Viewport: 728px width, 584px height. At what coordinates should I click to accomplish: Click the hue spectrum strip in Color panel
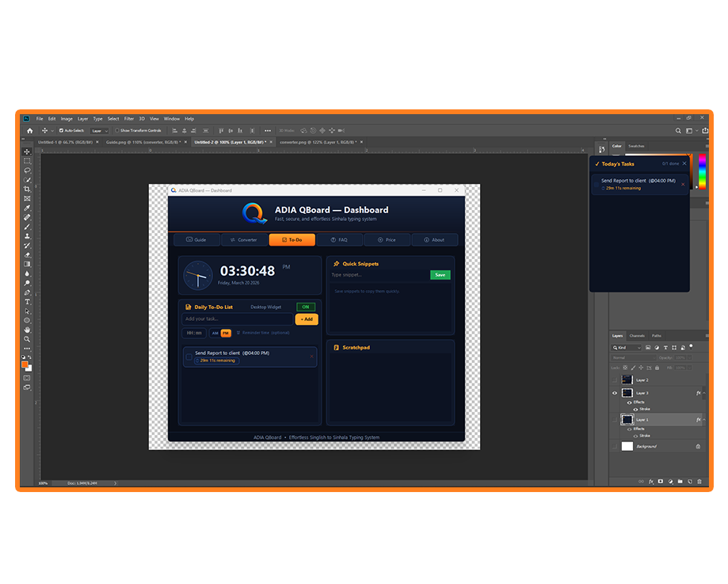701,170
